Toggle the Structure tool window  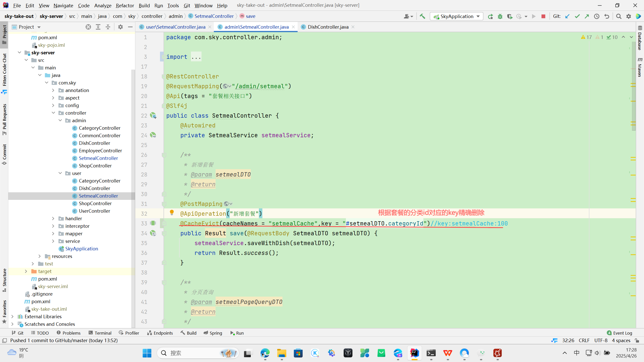click(x=4, y=280)
